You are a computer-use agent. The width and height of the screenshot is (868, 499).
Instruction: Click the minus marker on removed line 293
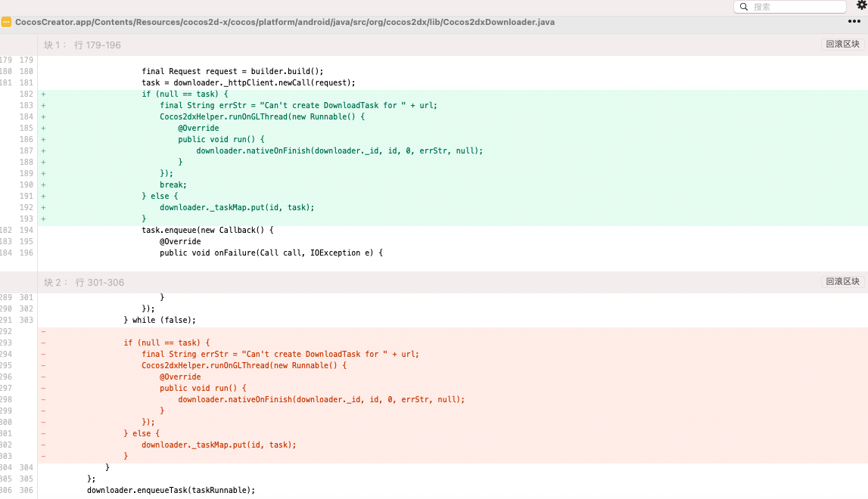coord(43,343)
